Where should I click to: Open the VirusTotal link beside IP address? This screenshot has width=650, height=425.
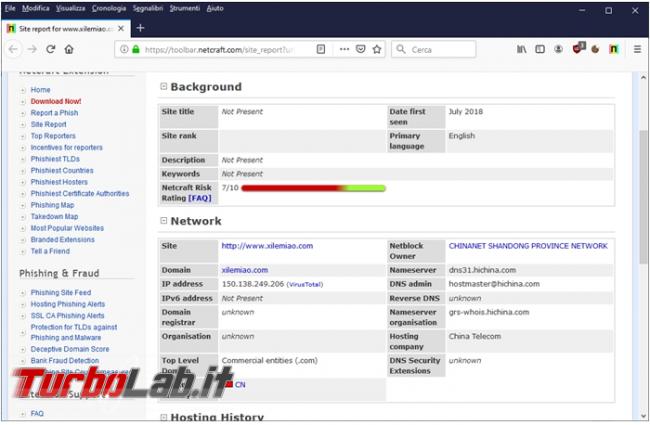pos(305,284)
